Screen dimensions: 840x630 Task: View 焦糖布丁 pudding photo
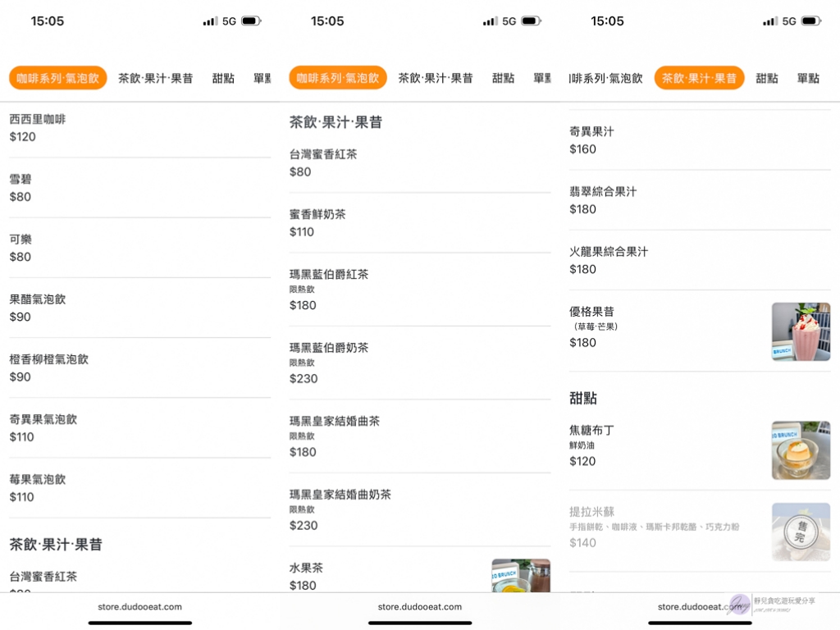click(801, 450)
